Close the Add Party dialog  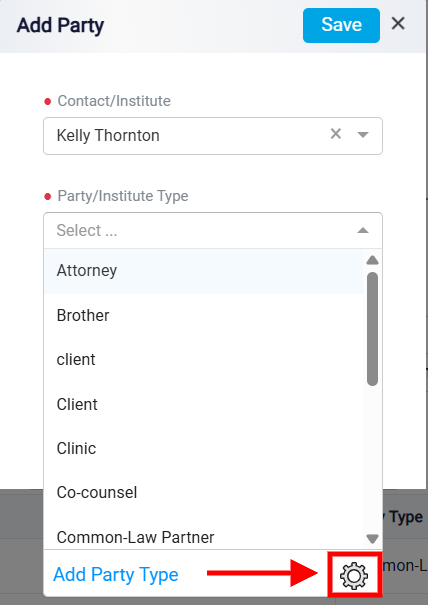[x=398, y=24]
